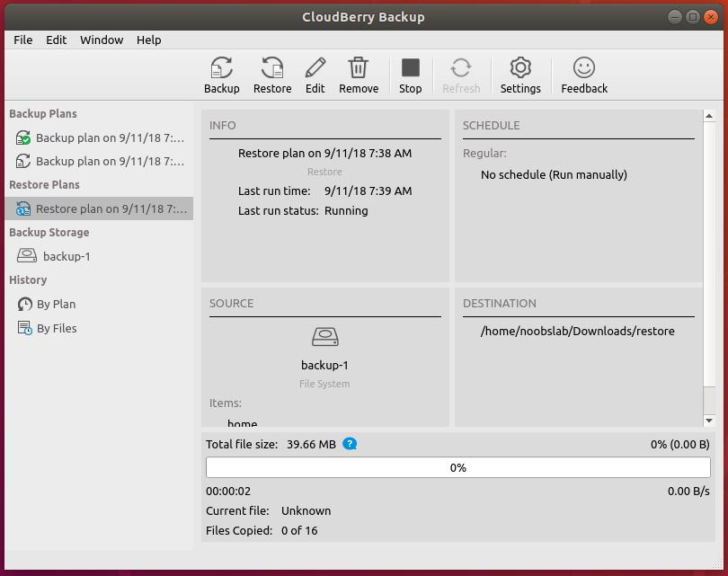
Task: Click the '0% (0.00 B)' progress value
Action: point(679,444)
